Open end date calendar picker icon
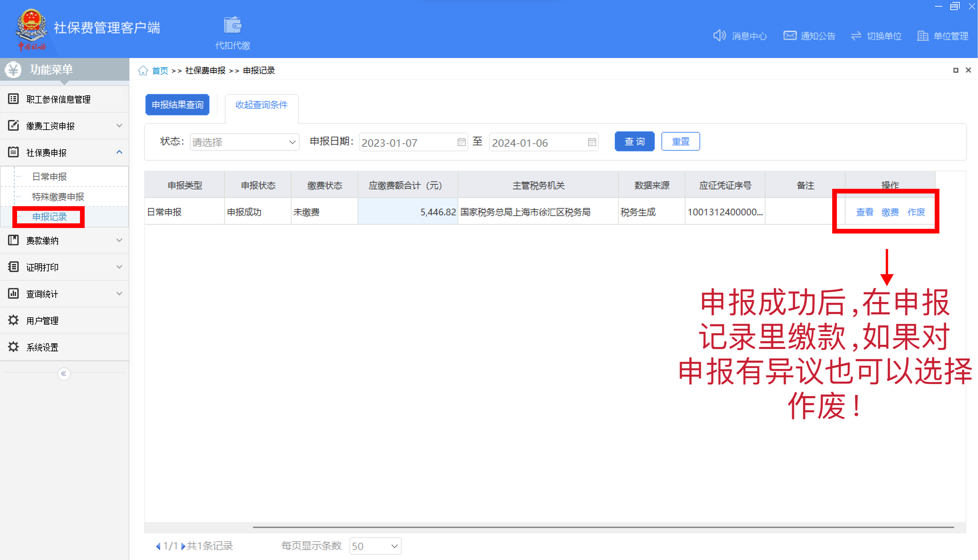 tap(592, 142)
